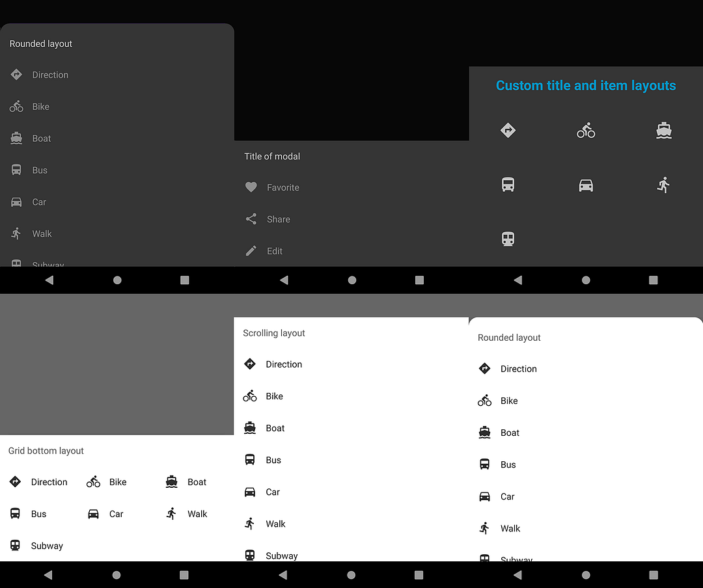Viewport: 703px width, 588px height.
Task: Select the Bus icon in Scrolling layout
Action: pyautogui.click(x=250, y=459)
